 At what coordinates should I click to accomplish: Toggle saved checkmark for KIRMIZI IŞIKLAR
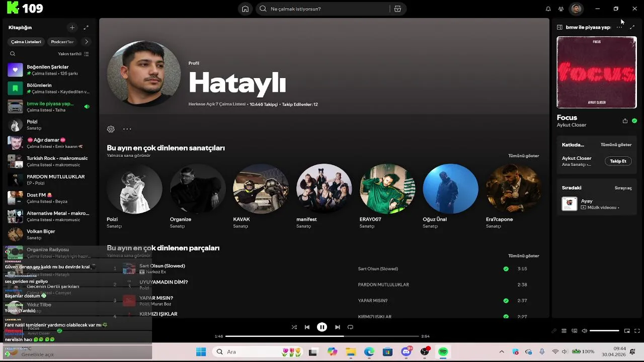[506, 316]
